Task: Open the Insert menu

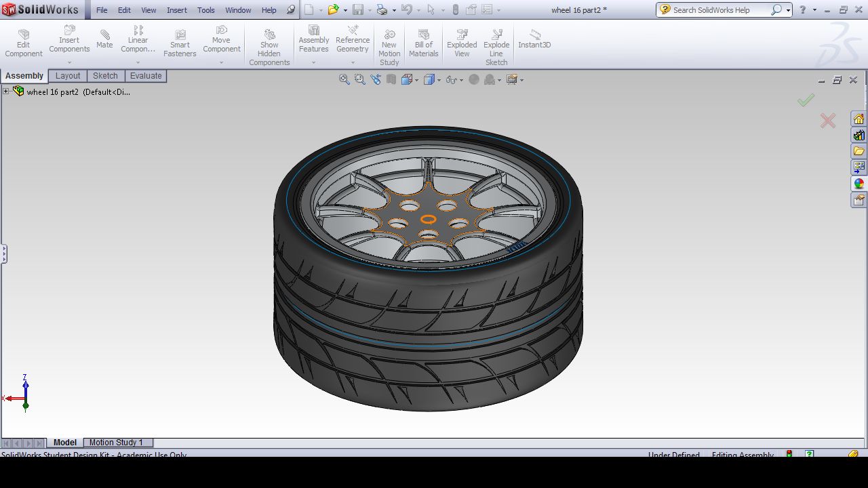Action: (x=177, y=10)
